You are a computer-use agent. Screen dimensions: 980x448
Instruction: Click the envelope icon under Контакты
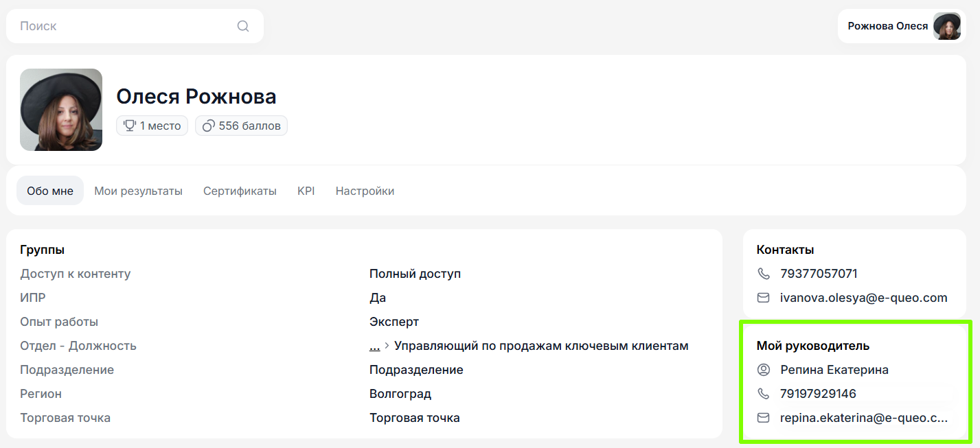click(x=763, y=298)
